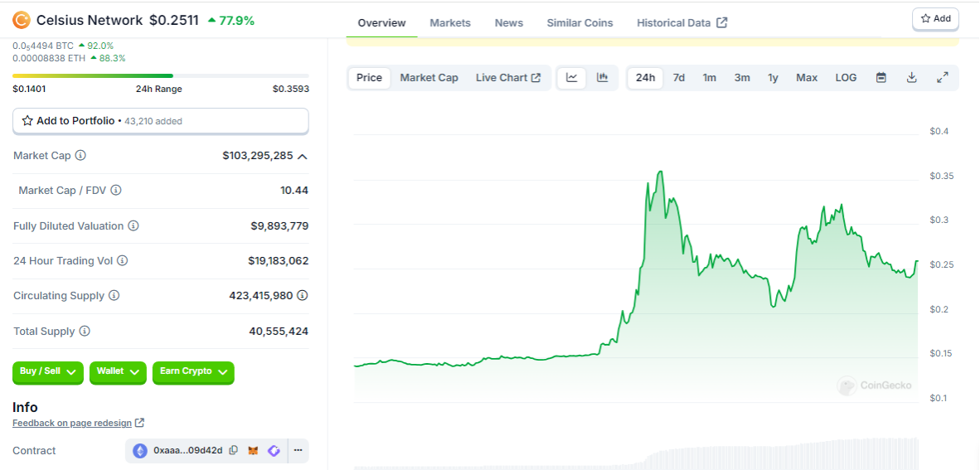This screenshot has height=470, width=980.
Task: Switch to candlestick chart view icon
Action: [603, 77]
